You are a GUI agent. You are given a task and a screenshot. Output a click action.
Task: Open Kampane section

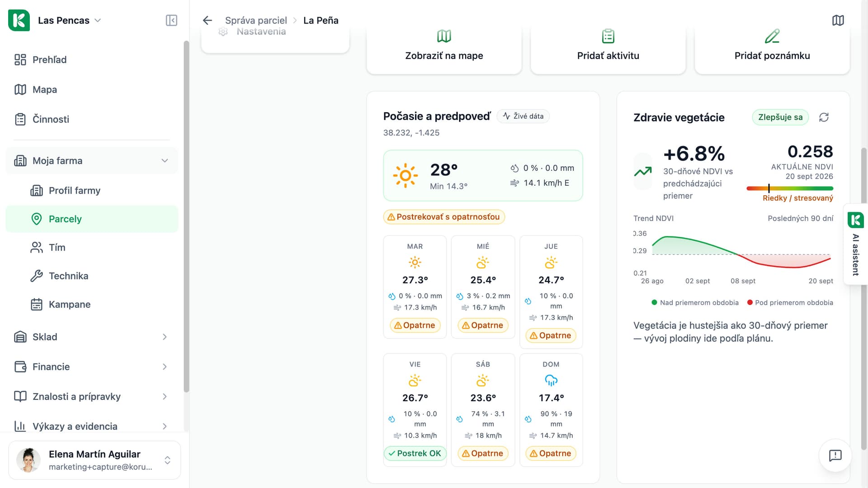click(92, 305)
